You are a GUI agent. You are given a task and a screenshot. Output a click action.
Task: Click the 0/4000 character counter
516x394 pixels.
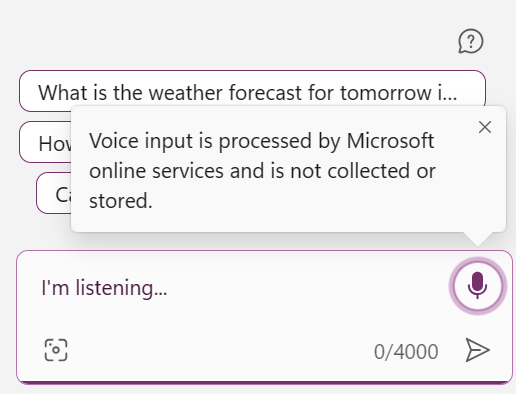pyautogui.click(x=406, y=352)
